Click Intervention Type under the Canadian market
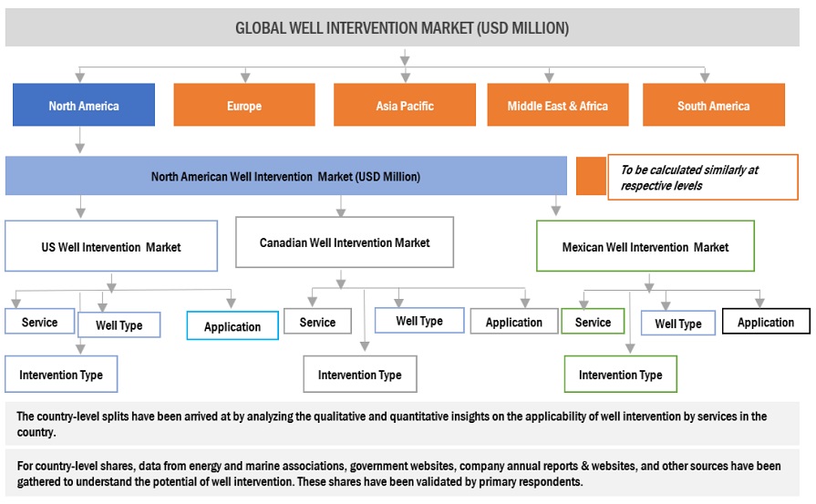The height and width of the screenshot is (504, 816). click(359, 375)
